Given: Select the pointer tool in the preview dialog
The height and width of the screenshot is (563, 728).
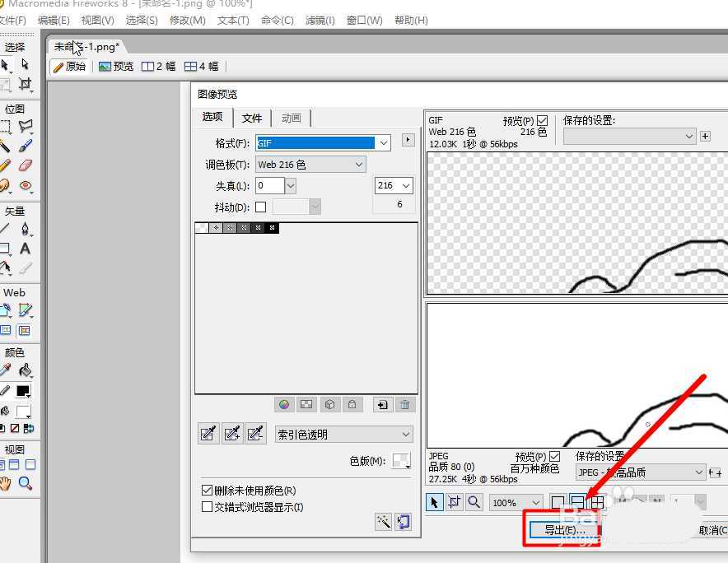Looking at the screenshot, I should click(x=434, y=502).
